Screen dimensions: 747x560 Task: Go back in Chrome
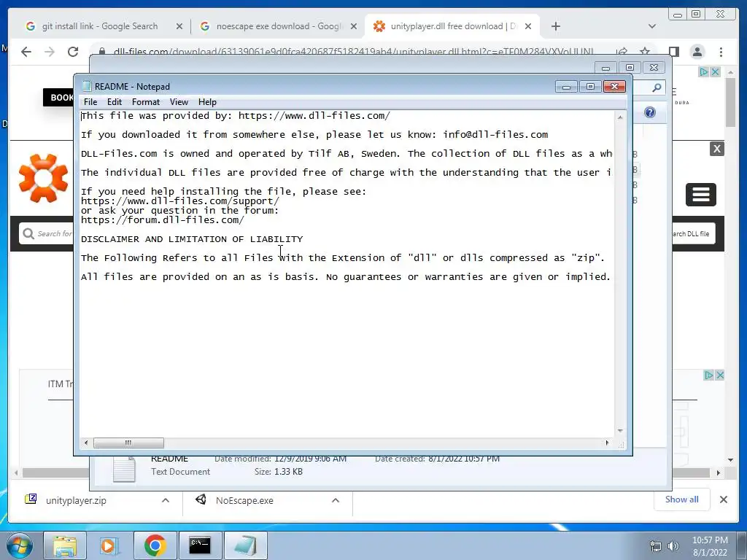[x=26, y=52]
